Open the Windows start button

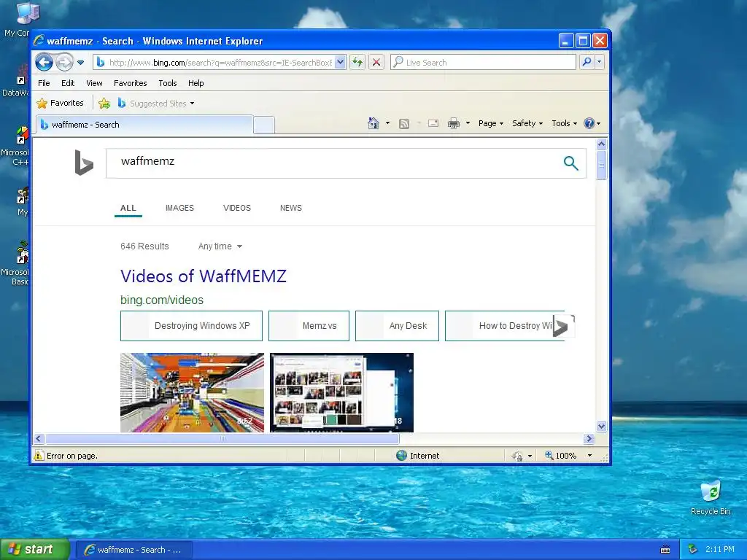pyautogui.click(x=35, y=550)
